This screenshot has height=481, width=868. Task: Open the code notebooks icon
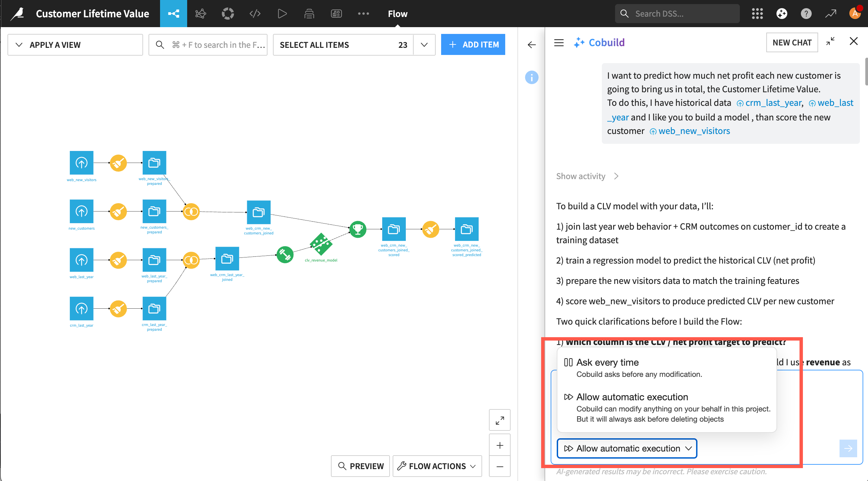click(255, 14)
